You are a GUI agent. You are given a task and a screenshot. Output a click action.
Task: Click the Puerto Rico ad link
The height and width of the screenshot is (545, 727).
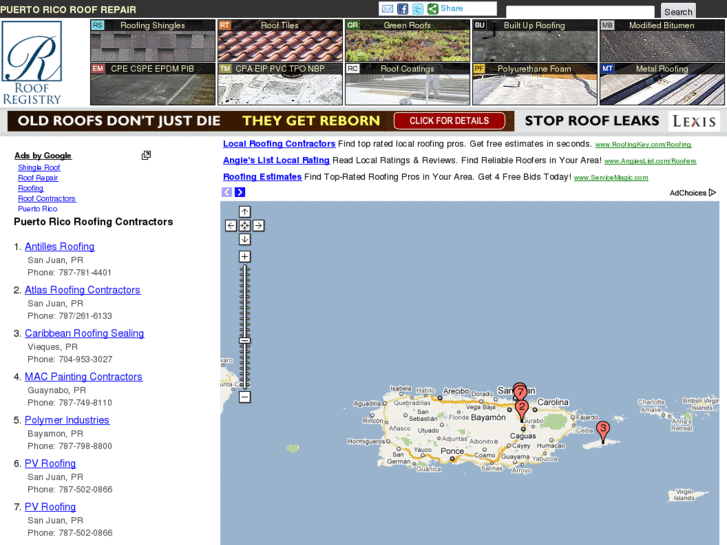click(38, 209)
